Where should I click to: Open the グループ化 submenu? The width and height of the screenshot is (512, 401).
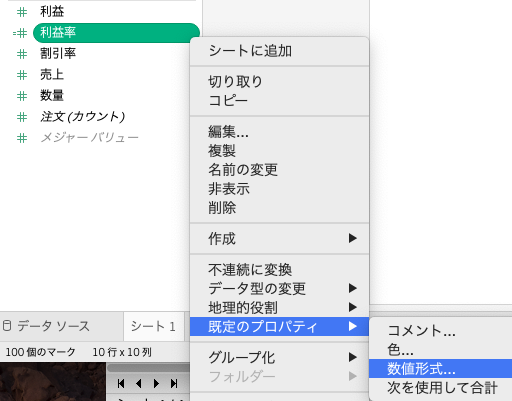click(279, 357)
